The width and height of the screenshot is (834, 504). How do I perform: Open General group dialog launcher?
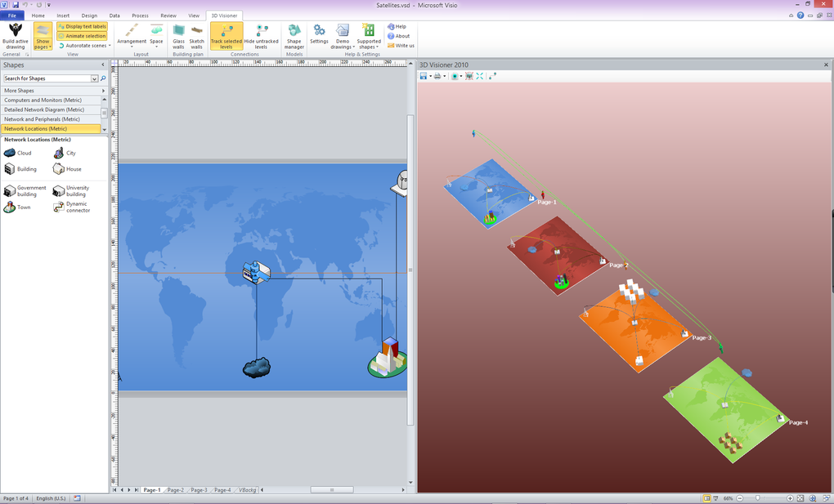click(27, 54)
